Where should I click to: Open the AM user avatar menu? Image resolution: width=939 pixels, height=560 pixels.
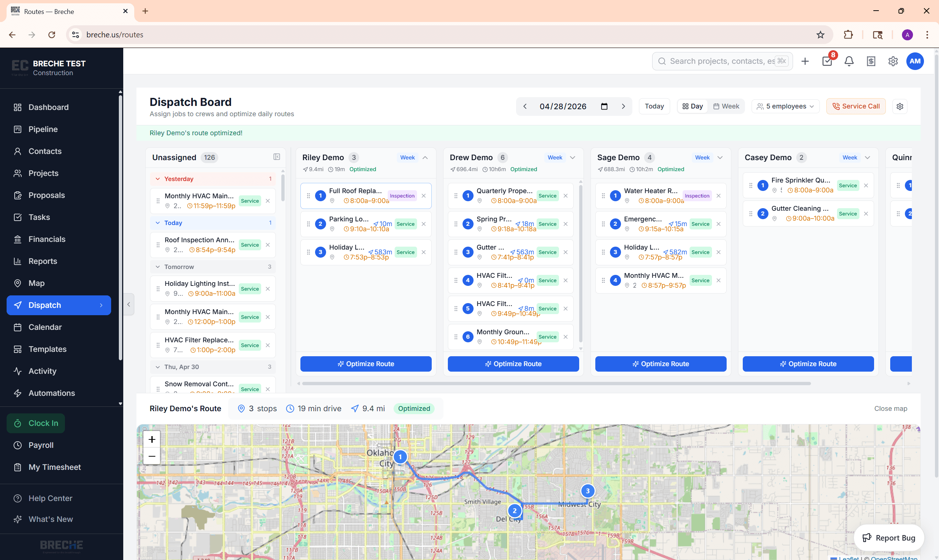pos(915,61)
